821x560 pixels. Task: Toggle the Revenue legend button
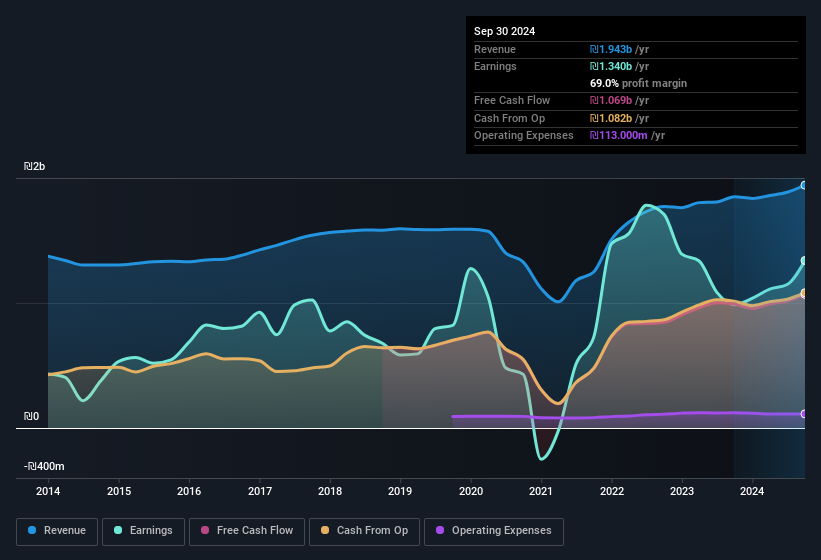coord(57,531)
